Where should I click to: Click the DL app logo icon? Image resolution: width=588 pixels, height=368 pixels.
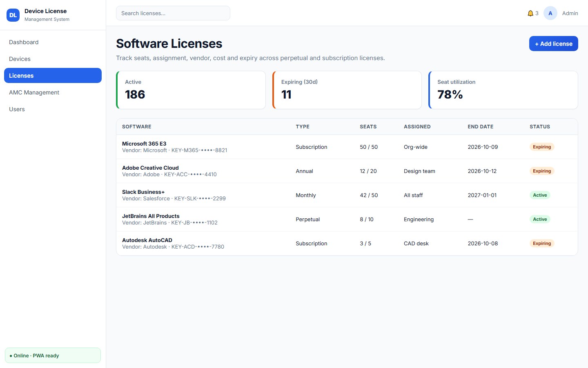(13, 15)
